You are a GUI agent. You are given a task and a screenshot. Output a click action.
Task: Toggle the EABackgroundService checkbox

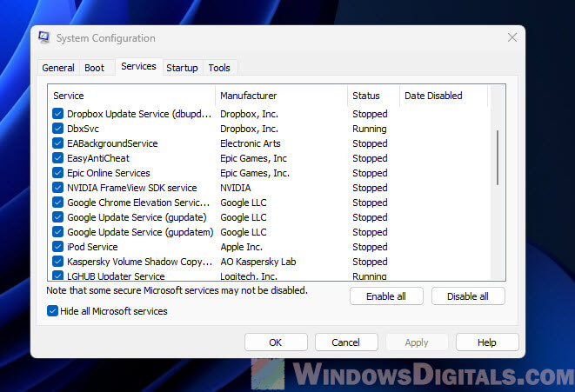[x=57, y=143]
